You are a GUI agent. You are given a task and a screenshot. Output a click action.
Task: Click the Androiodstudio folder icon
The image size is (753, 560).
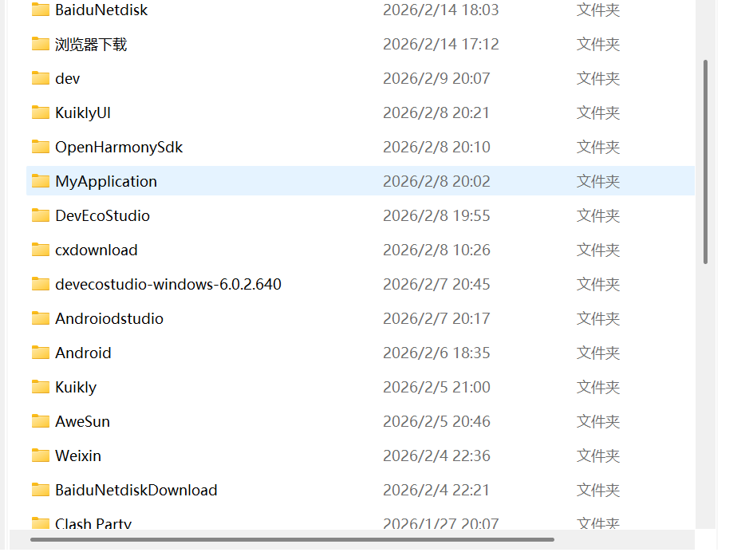coord(41,318)
